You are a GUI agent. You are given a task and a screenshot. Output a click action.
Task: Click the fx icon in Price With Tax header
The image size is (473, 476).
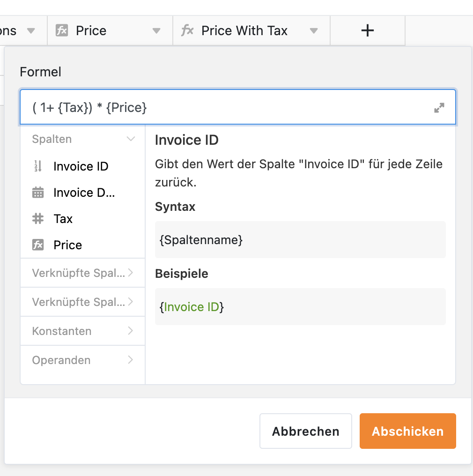(x=187, y=30)
